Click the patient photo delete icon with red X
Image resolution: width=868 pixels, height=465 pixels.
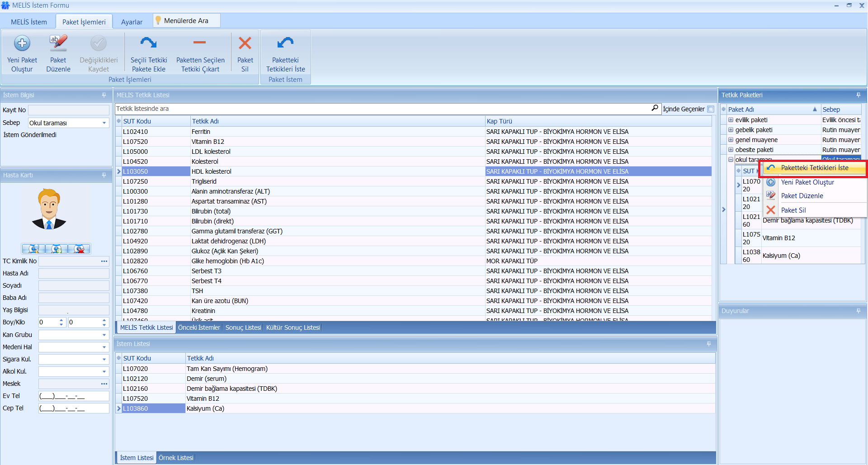point(79,249)
